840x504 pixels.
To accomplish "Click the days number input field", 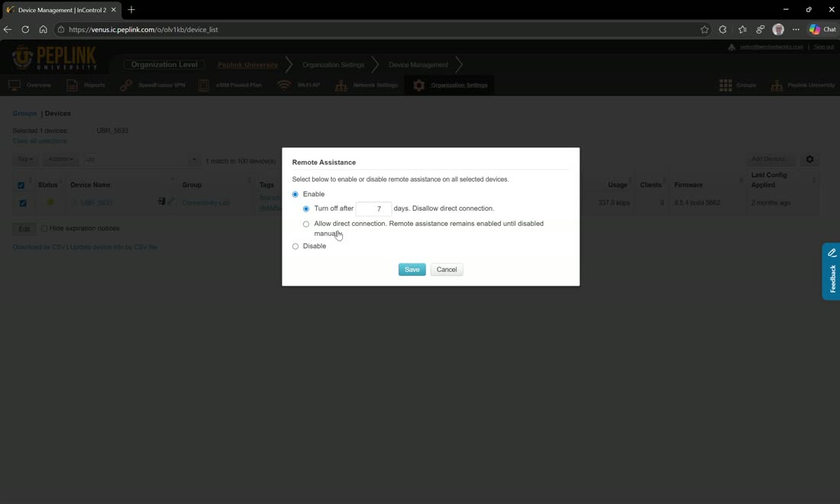I will [373, 209].
